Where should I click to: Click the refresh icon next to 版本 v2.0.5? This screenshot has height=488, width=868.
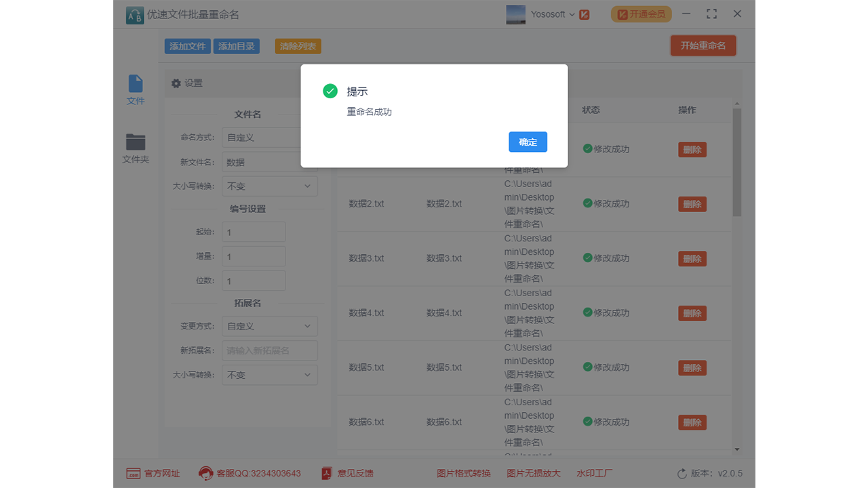tap(682, 474)
